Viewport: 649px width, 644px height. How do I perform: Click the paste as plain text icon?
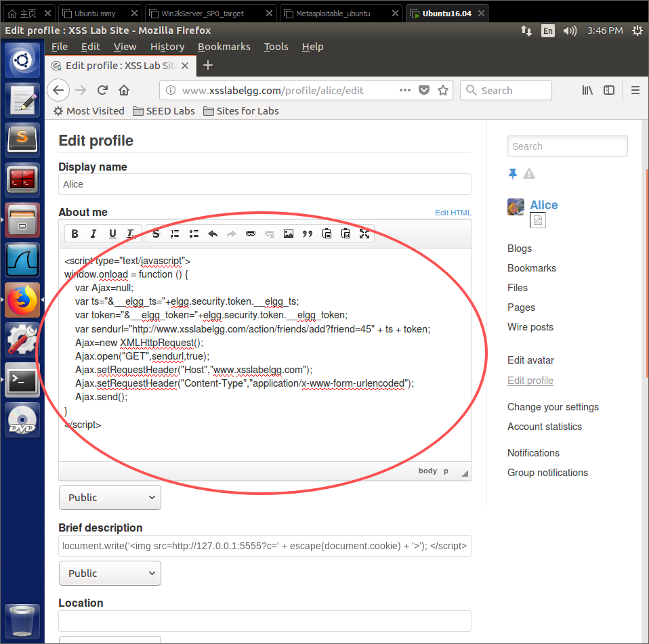(327, 234)
